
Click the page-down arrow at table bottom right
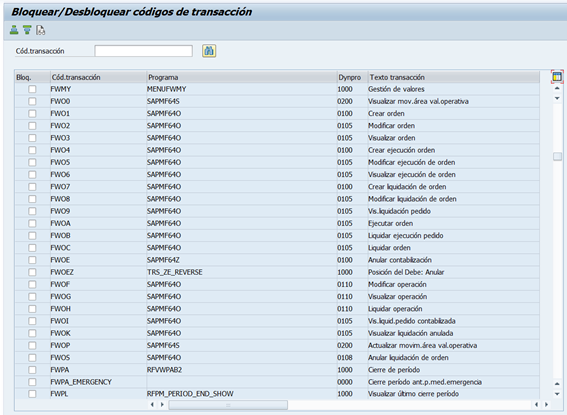(x=557, y=394)
